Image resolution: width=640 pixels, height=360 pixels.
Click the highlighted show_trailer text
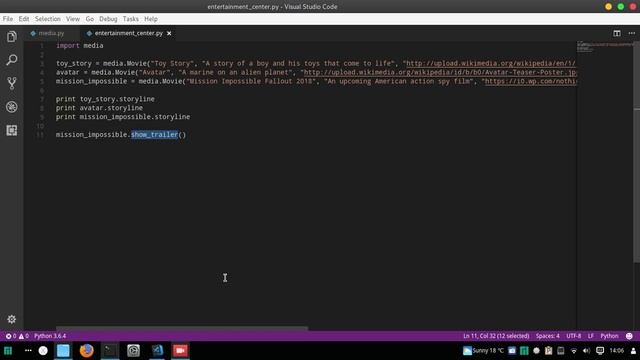click(x=154, y=134)
